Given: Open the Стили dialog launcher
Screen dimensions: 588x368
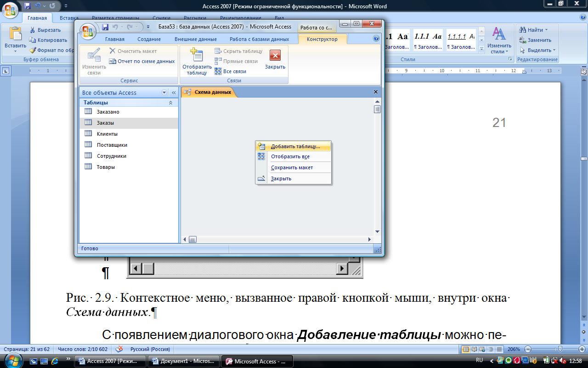Looking at the screenshot, I should [x=510, y=59].
